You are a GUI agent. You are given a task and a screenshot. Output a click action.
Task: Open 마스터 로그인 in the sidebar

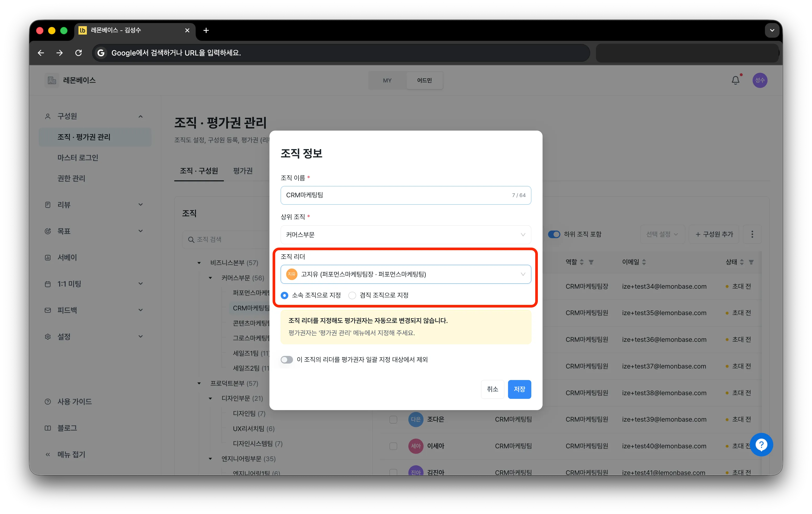[x=77, y=158]
